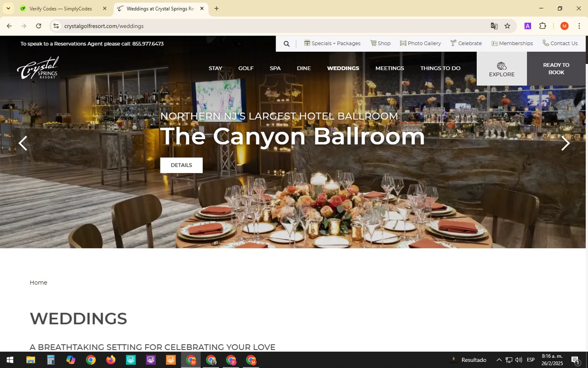Click the EXPLORE globe button
Viewport: 588px width, 368px height.
click(x=501, y=69)
